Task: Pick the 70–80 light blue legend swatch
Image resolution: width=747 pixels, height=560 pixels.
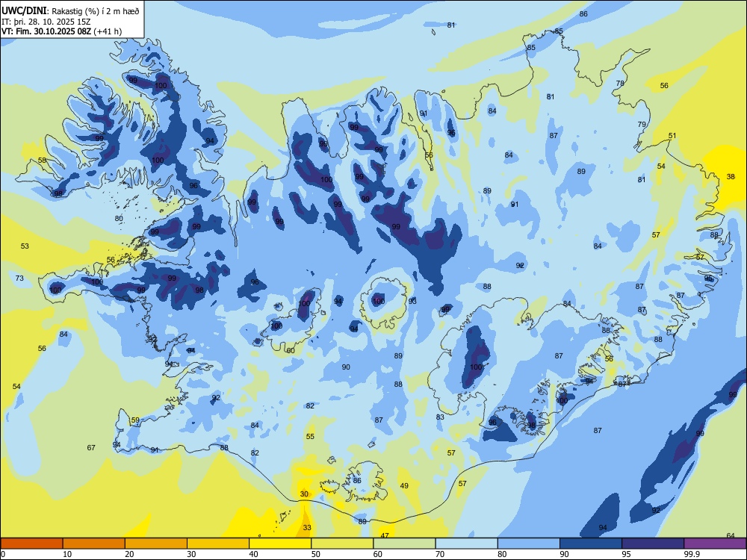Action: (x=466, y=544)
